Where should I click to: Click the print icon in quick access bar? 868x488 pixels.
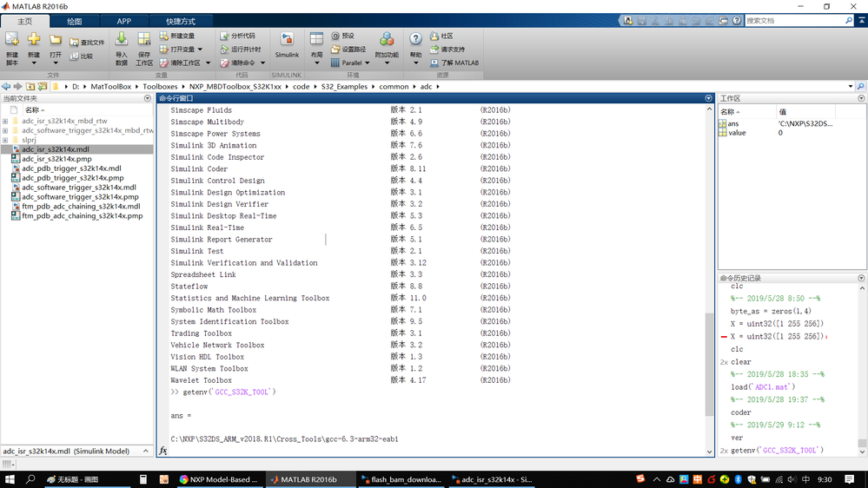point(723,21)
